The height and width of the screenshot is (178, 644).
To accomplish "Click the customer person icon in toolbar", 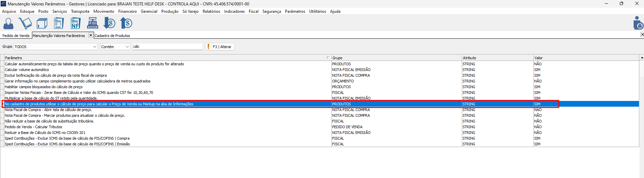I will coord(8,24).
